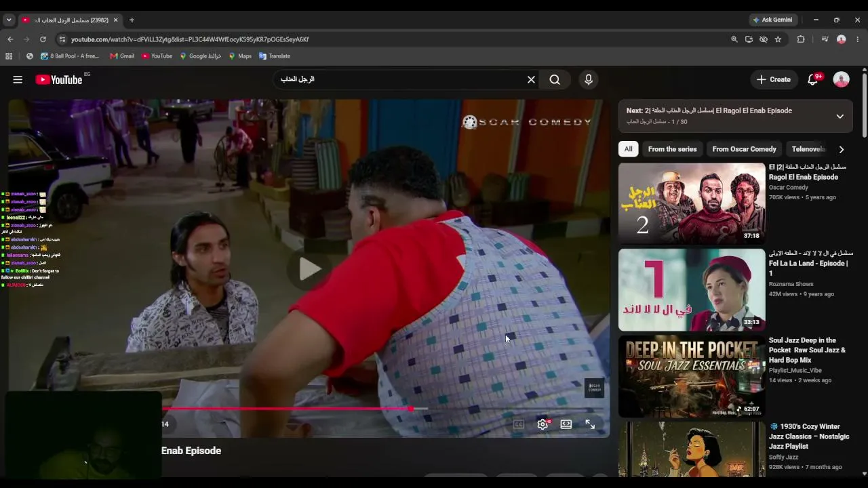The width and height of the screenshot is (868, 488).
Task: Open the Chrome profile avatar
Action: [x=842, y=39]
